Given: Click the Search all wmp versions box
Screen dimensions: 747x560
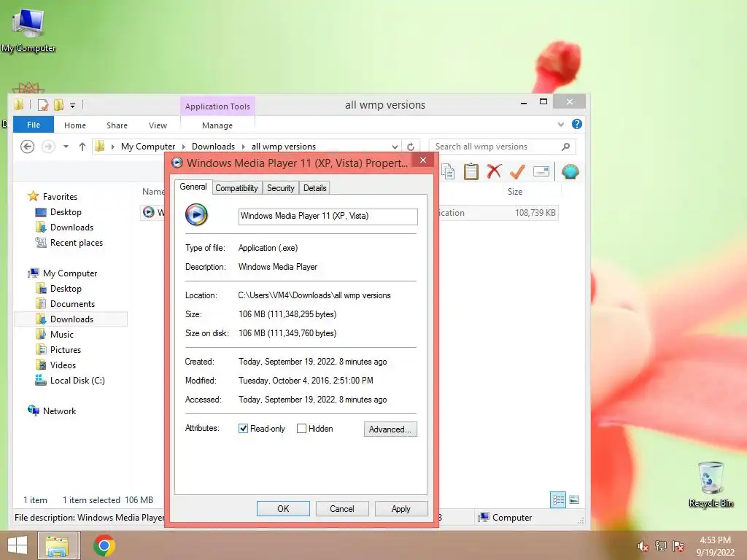Looking at the screenshot, I should pos(494,147).
